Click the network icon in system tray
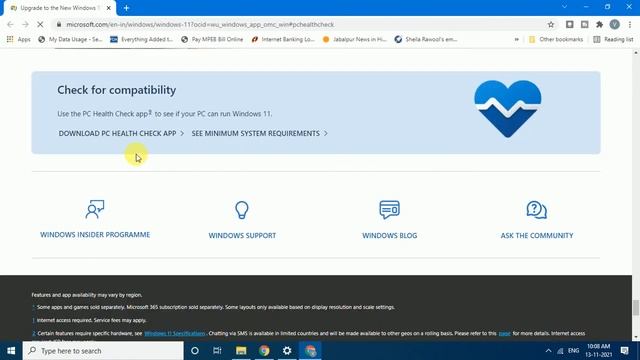Viewport: 640px width, 360px height. click(560, 351)
